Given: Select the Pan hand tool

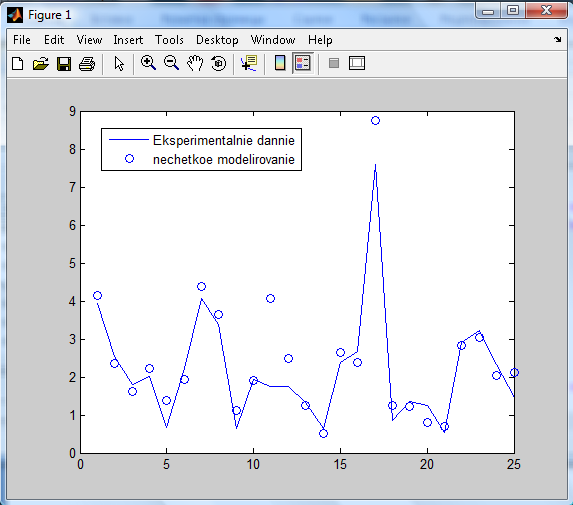Looking at the screenshot, I should (x=195, y=63).
